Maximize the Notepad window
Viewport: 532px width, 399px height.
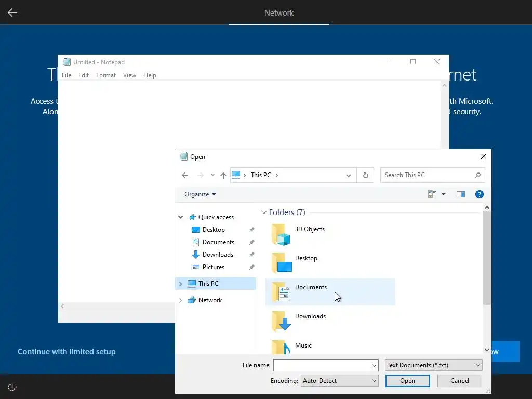pyautogui.click(x=413, y=62)
